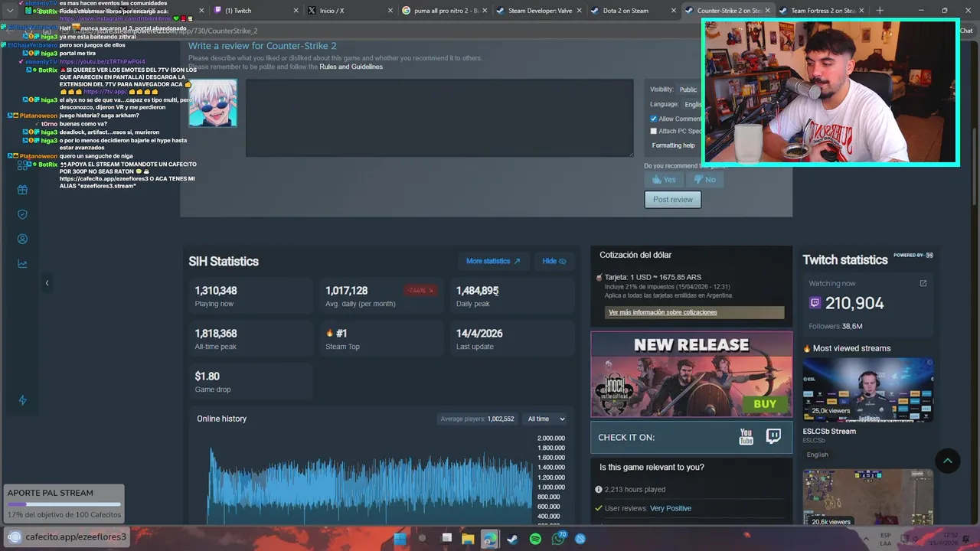Image resolution: width=980 pixels, height=551 pixels.
Task: Close the Dota 2 on Steam tab
Action: click(673, 11)
